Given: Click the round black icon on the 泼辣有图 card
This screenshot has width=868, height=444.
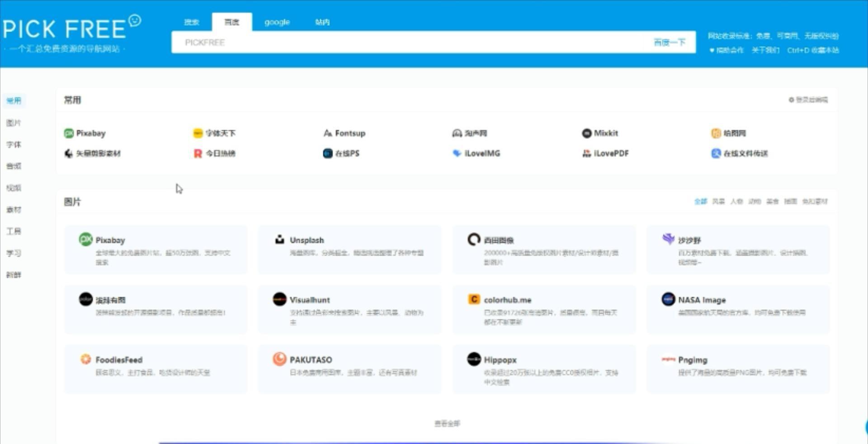Looking at the screenshot, I should [86, 299].
